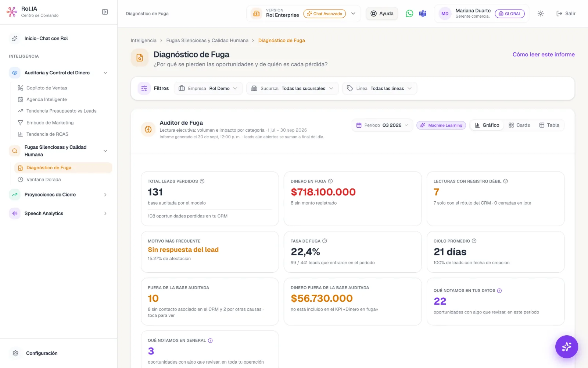Open Cómo leer este informe link
This screenshot has width=588, height=368.
tap(544, 54)
